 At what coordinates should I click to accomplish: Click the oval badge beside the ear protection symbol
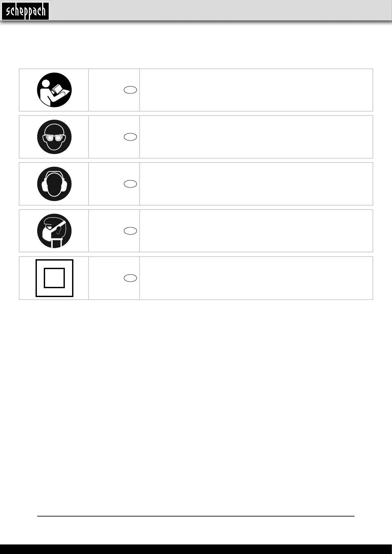point(130,184)
